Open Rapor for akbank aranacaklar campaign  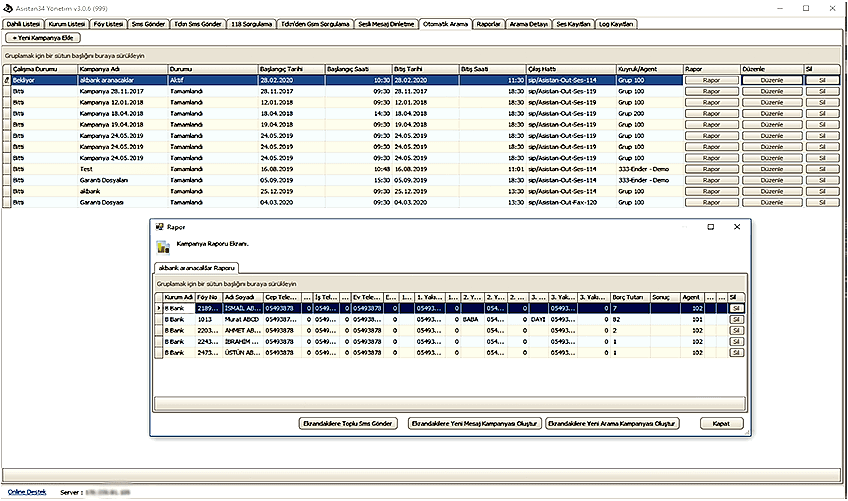pos(711,79)
